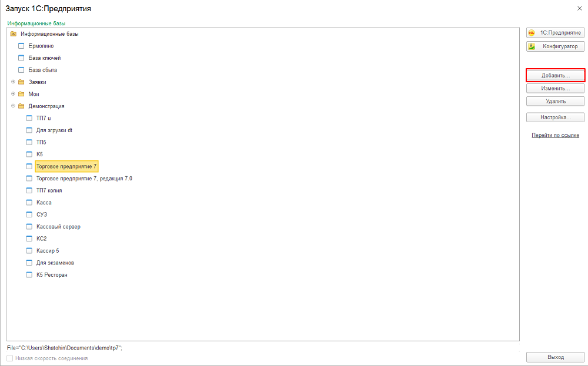Select the Мои folder
Viewport: 588px width, 366px height.
point(34,94)
